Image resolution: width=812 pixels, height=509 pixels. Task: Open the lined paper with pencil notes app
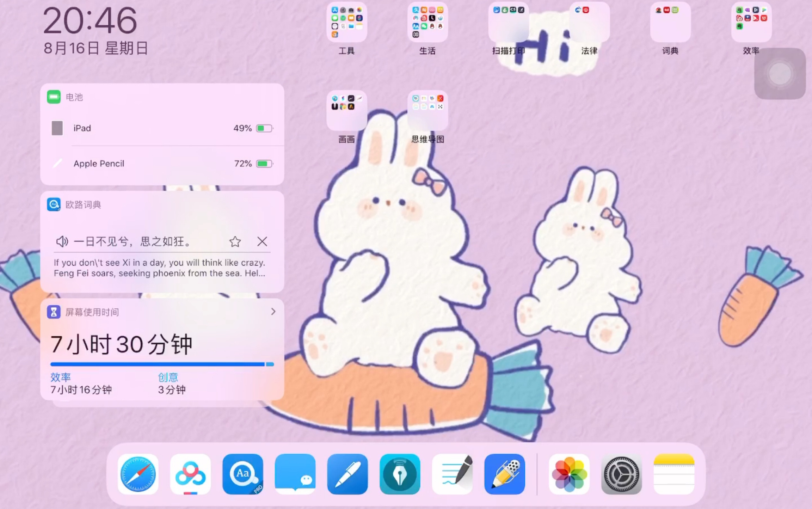pos(453,474)
